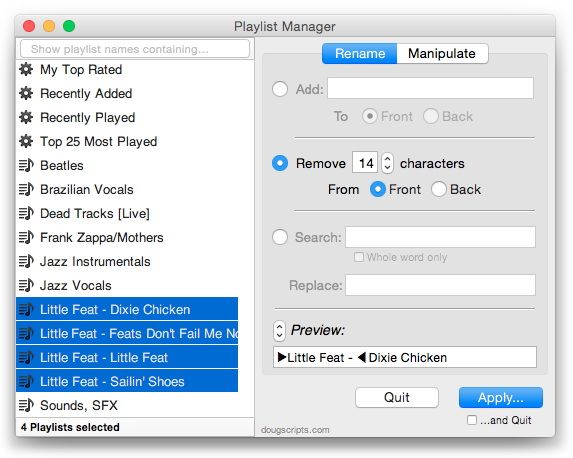Select the Recently Added smart playlist gear icon
The height and width of the screenshot is (458, 573).
click(26, 94)
